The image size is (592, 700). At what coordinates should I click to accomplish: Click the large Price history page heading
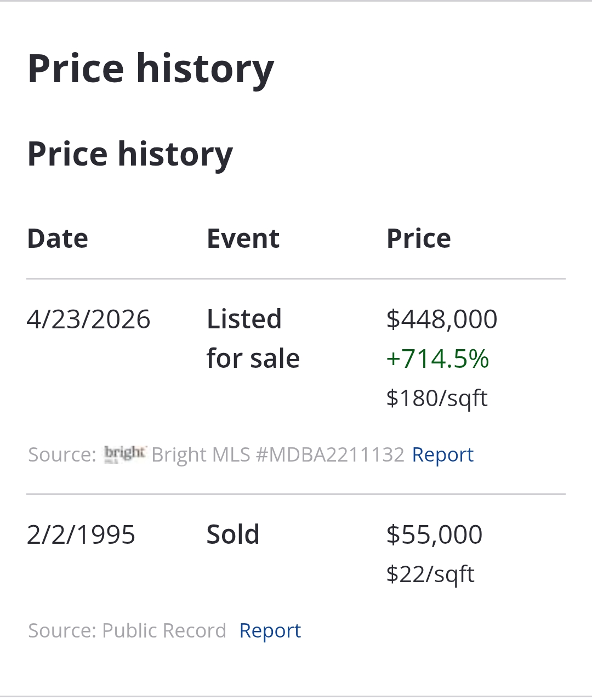[x=151, y=69]
